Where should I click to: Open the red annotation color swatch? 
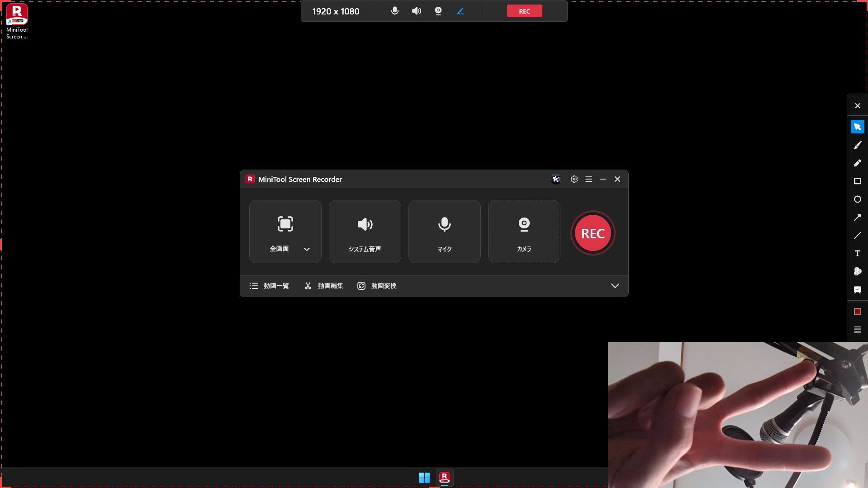coord(857,312)
